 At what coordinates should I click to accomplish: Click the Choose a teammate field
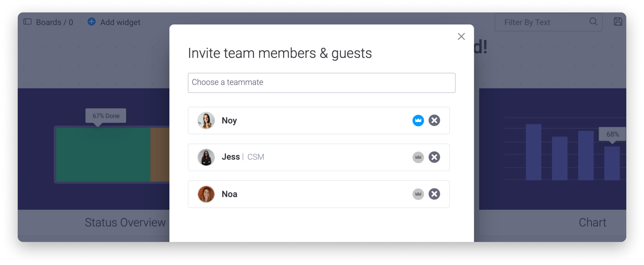pyautogui.click(x=321, y=83)
